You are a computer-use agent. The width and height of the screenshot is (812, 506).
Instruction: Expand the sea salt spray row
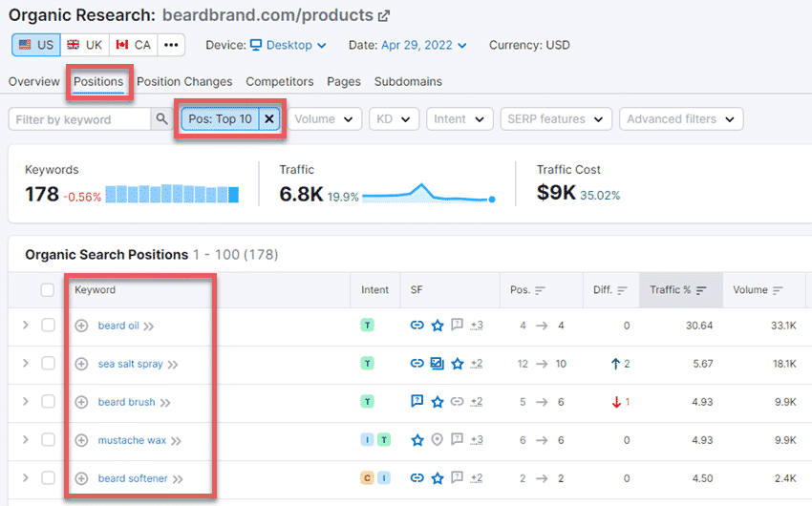click(x=26, y=364)
